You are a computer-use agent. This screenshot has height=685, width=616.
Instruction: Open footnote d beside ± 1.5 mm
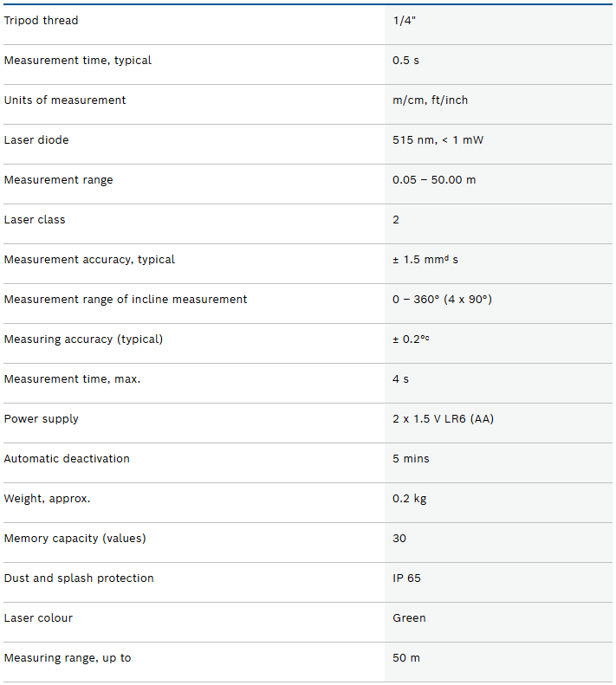coord(445,258)
